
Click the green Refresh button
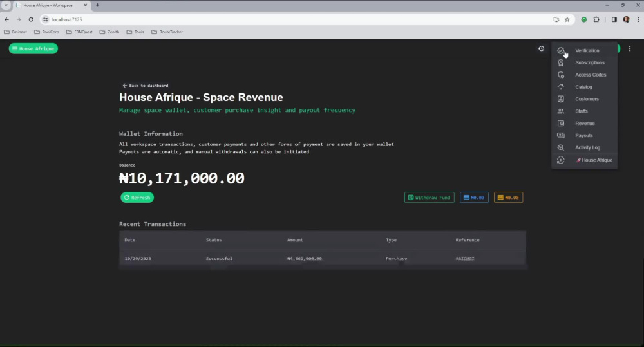click(x=137, y=198)
